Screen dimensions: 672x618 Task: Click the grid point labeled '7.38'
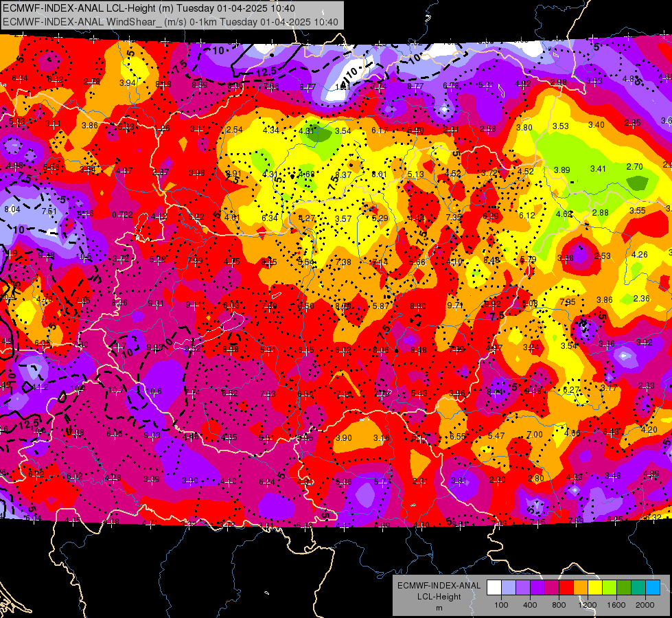coord(343,262)
